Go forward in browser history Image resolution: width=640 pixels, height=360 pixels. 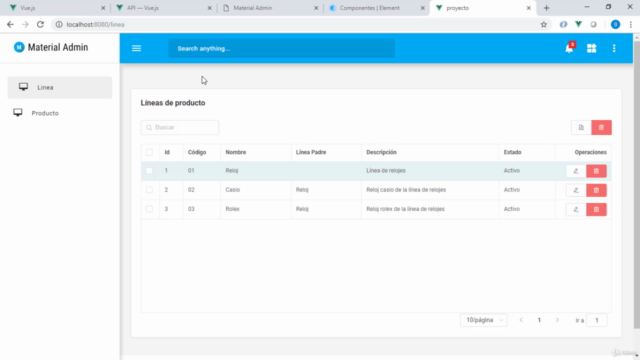[25, 24]
